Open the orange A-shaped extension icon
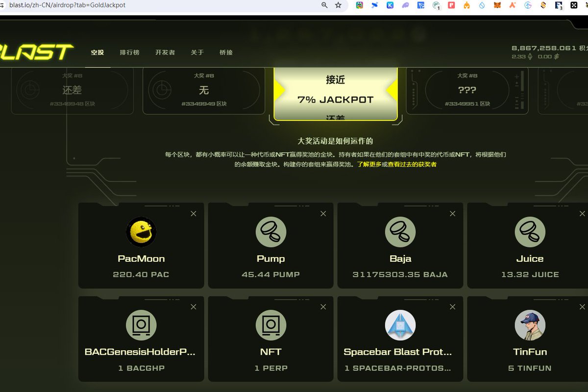Screen dimensions: 588x392 tap(513, 5)
